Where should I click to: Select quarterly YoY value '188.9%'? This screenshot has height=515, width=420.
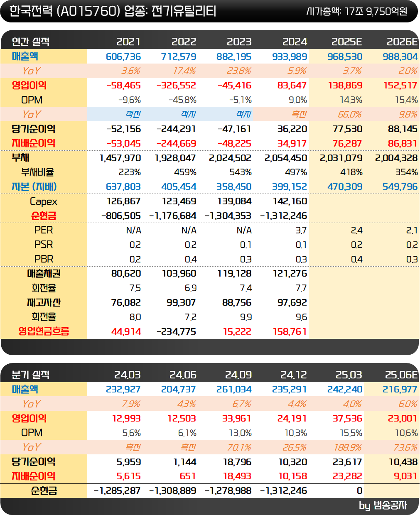pos(348,448)
